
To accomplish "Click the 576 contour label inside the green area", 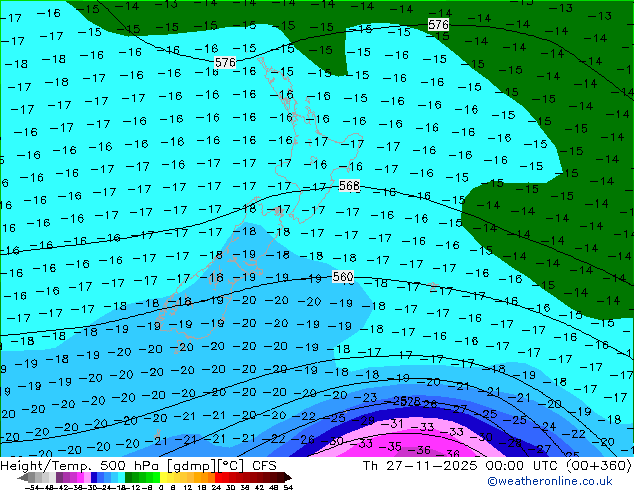I will tap(438, 25).
